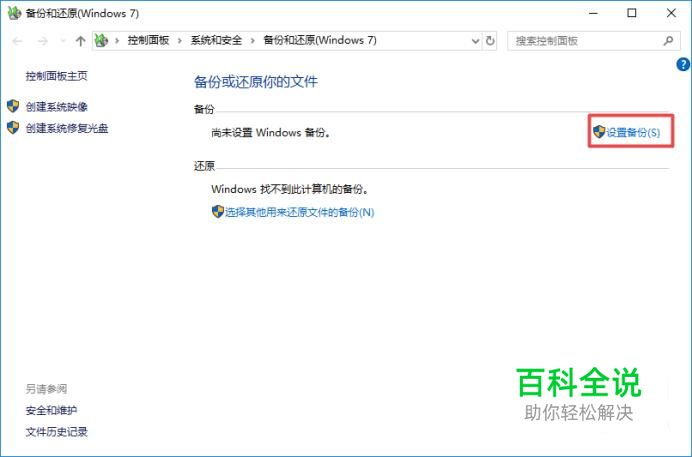Open the address bar history dropdown
The image size is (692, 457).
point(475,41)
